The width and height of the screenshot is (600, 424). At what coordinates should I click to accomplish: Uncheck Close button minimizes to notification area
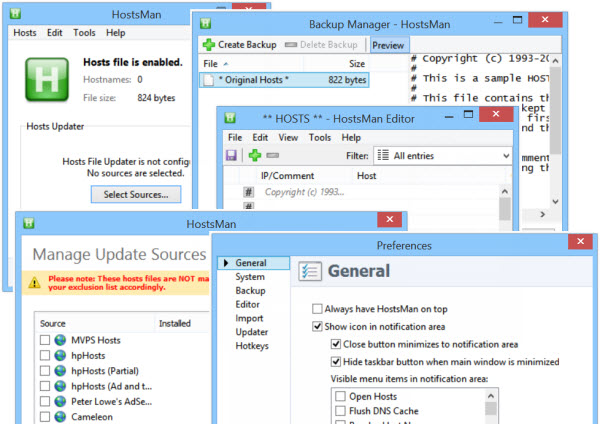[x=336, y=344]
